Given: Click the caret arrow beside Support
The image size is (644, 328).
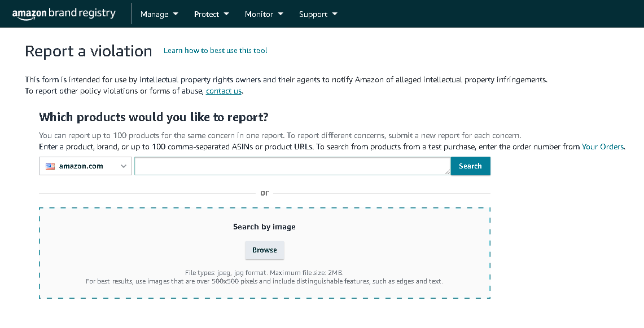Looking at the screenshot, I should (335, 14).
